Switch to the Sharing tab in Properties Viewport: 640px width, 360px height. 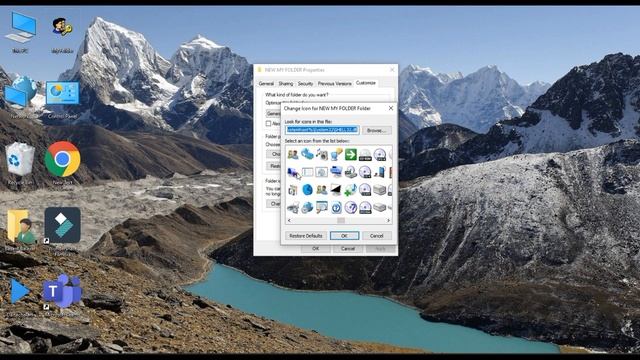point(286,83)
